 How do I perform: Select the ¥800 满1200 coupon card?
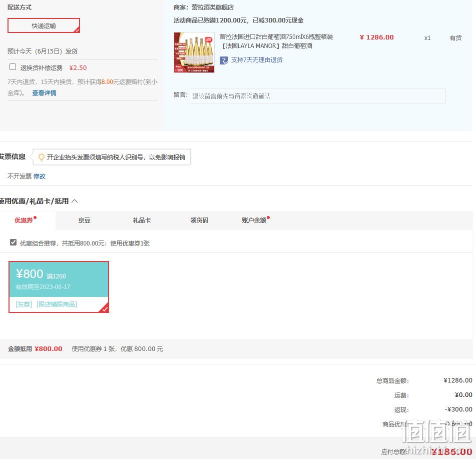tap(59, 287)
